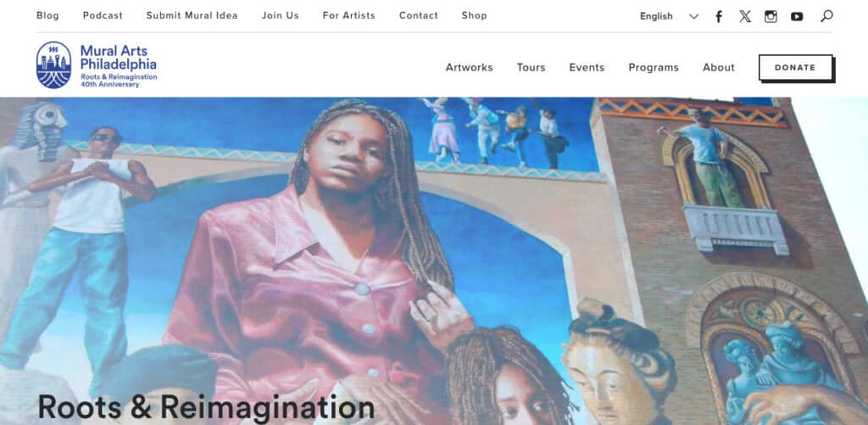868x425 pixels.
Task: Visit the Shop link
Action: (475, 15)
